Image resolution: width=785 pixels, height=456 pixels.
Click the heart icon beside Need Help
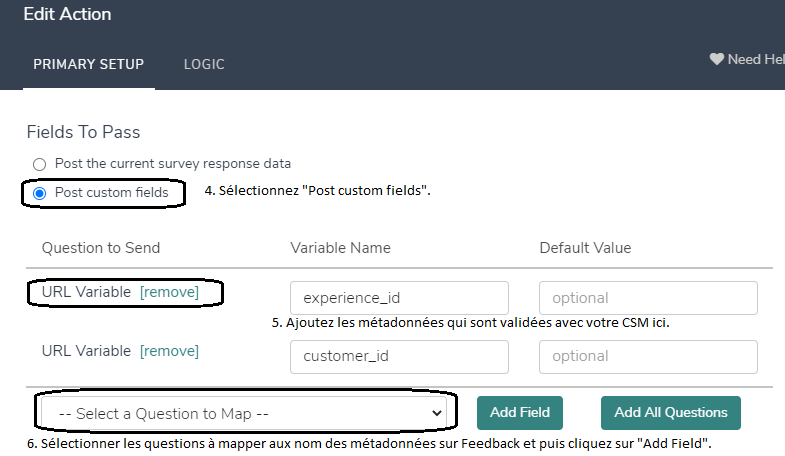click(716, 60)
